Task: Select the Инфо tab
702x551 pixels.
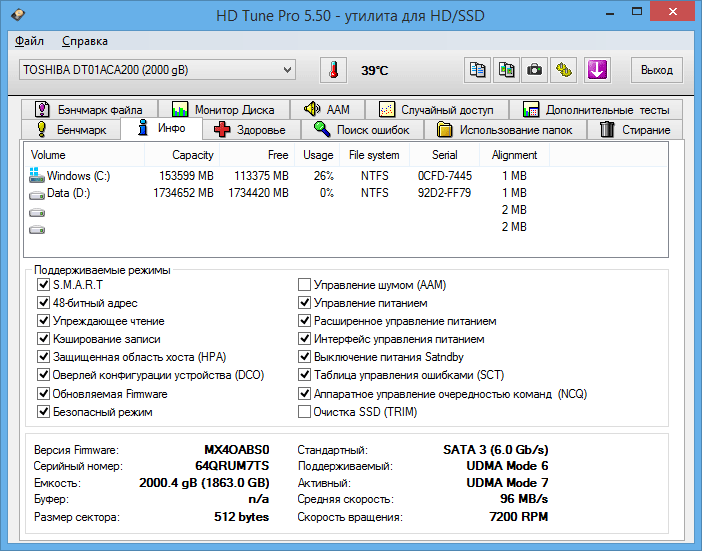Action: [x=162, y=128]
